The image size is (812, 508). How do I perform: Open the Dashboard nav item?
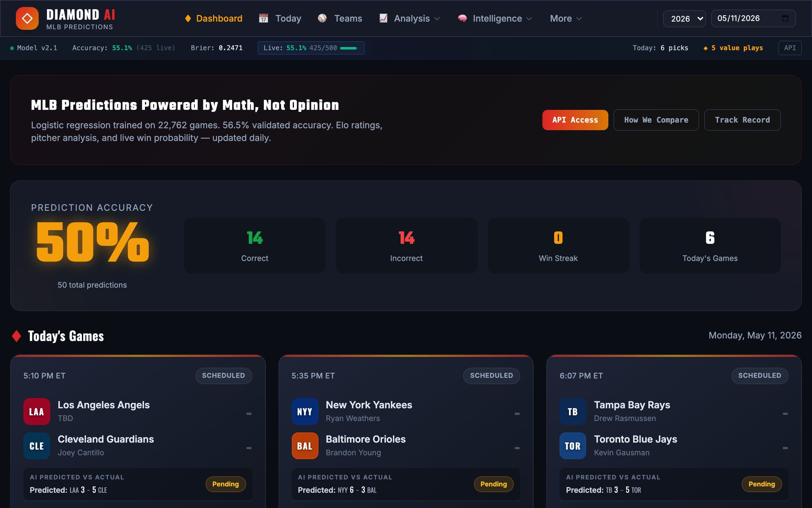click(x=214, y=18)
